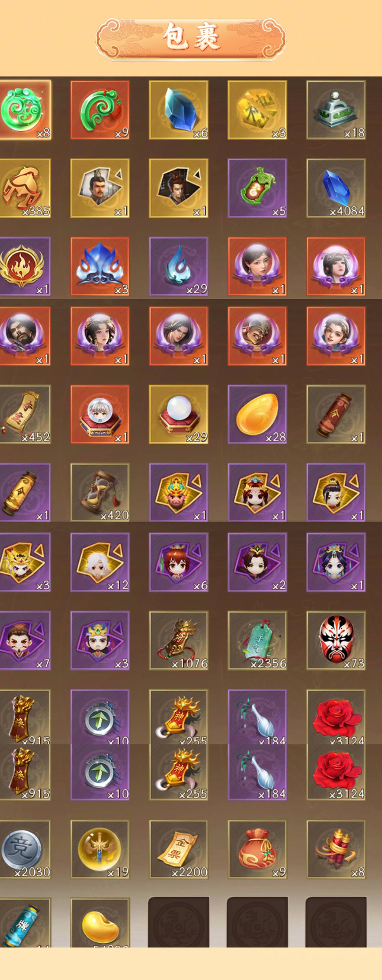The width and height of the screenshot is (382, 980).
Task: Open the 金票 gold ticket x2200
Action: click(x=179, y=849)
